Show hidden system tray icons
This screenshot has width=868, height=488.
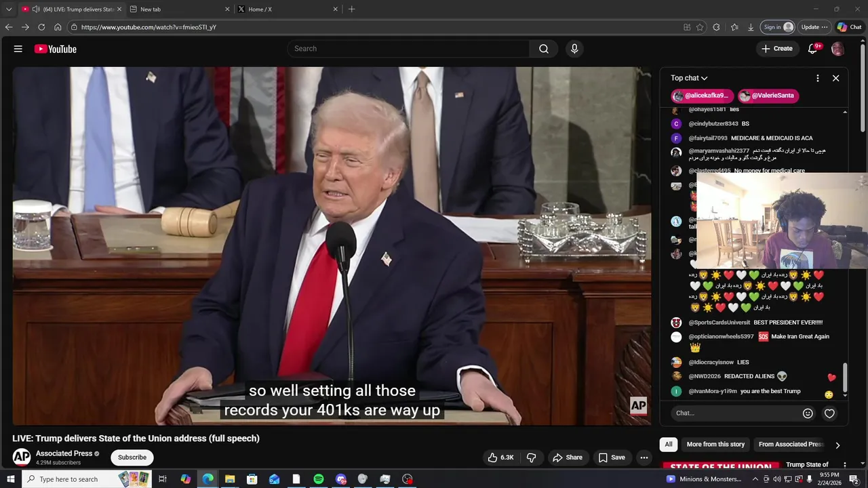coord(755,479)
